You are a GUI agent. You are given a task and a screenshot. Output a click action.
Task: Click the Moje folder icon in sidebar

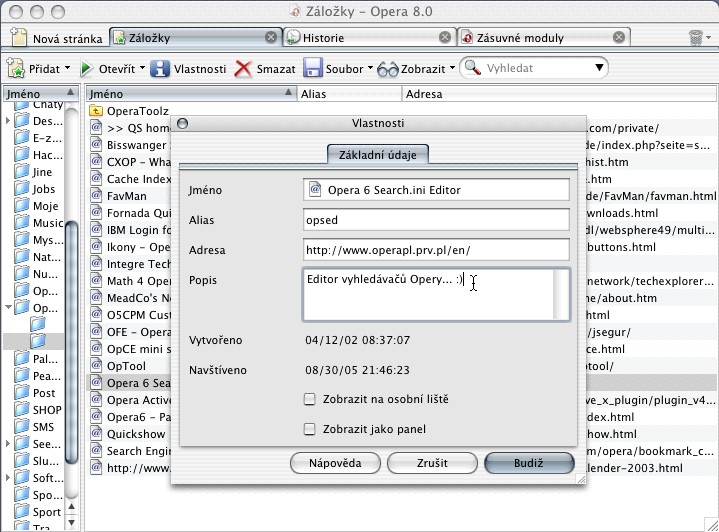click(x=21, y=206)
